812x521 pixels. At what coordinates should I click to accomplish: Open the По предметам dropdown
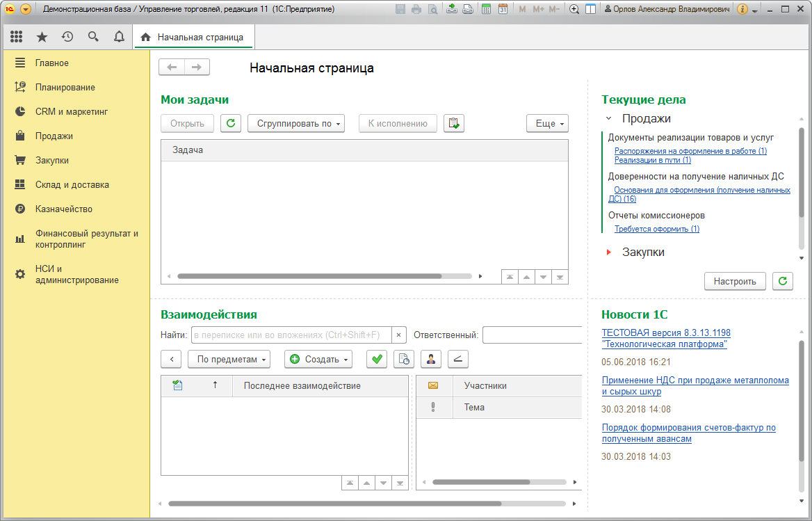(x=229, y=359)
